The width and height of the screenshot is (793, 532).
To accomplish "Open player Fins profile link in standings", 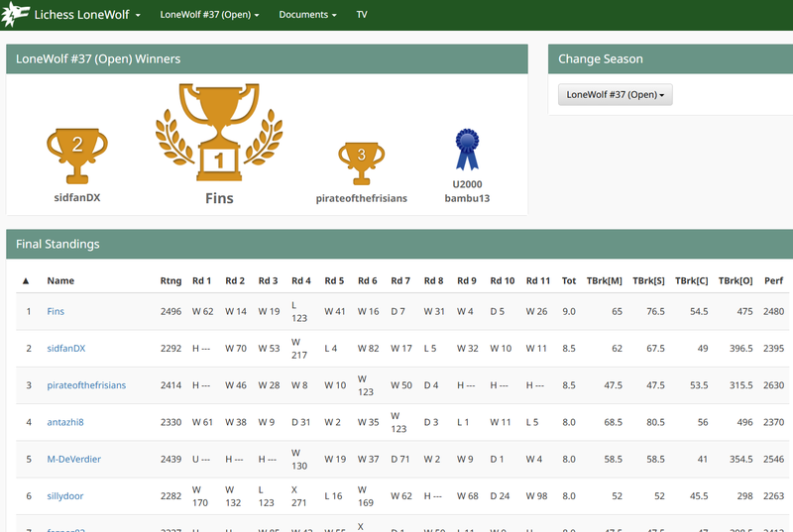I will (x=56, y=311).
